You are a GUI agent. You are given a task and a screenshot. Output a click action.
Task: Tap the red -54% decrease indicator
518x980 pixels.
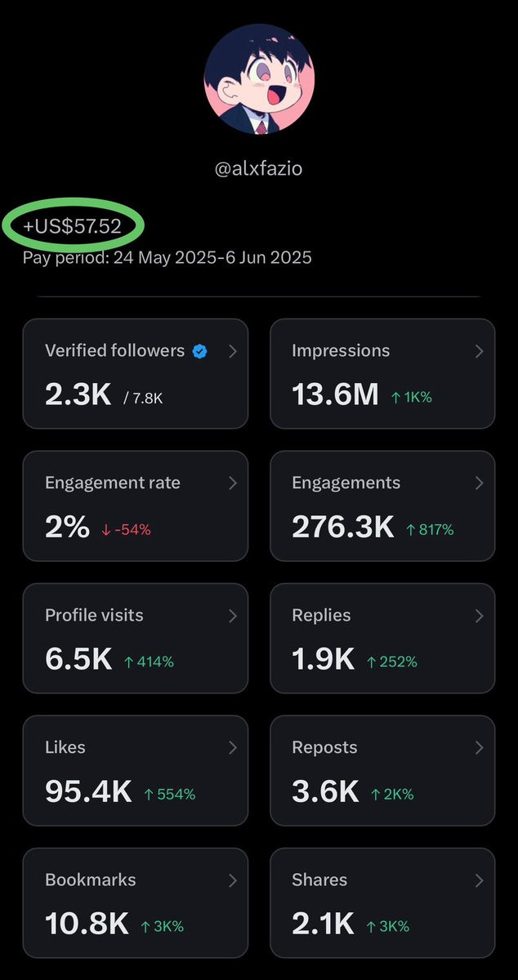point(126,530)
